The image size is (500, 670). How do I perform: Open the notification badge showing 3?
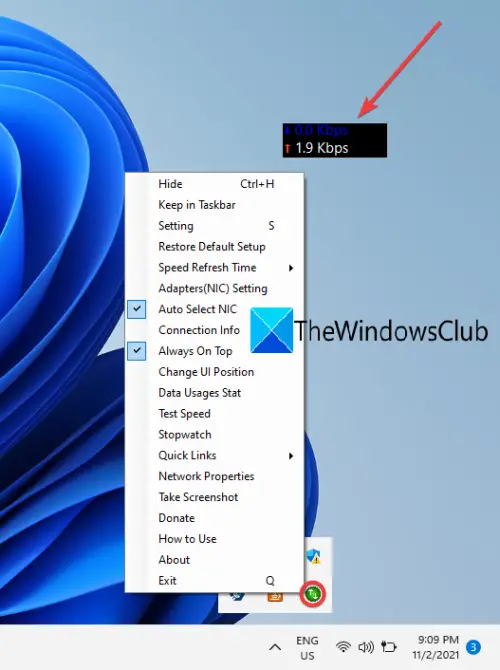pos(473,647)
